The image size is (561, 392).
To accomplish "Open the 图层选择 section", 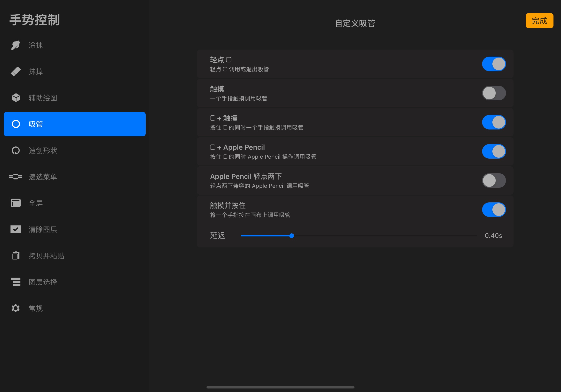I will [75, 282].
